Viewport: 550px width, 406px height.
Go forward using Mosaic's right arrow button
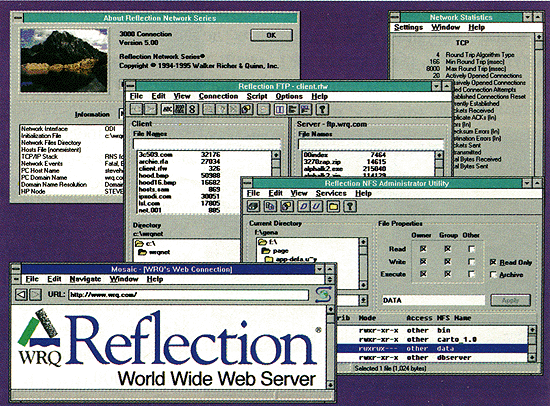(x=35, y=294)
